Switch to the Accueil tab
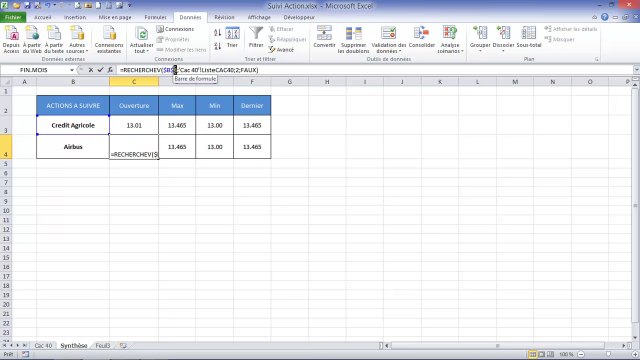The width and height of the screenshot is (640, 360). pyautogui.click(x=42, y=17)
